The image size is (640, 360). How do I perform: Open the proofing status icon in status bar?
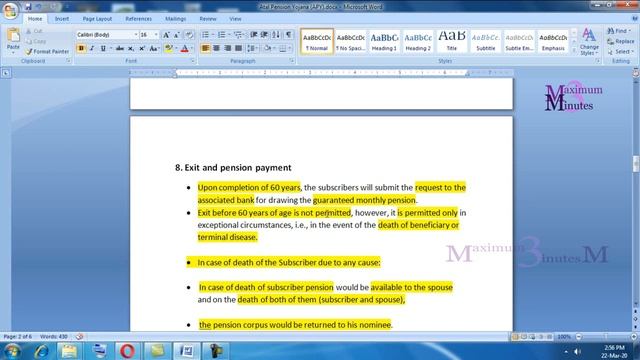click(80, 337)
